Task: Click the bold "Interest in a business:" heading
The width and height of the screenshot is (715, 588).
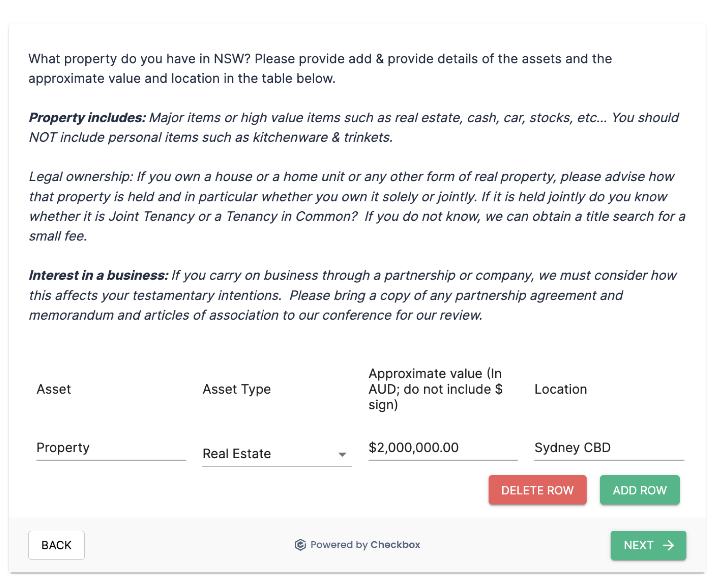Action: tap(99, 275)
